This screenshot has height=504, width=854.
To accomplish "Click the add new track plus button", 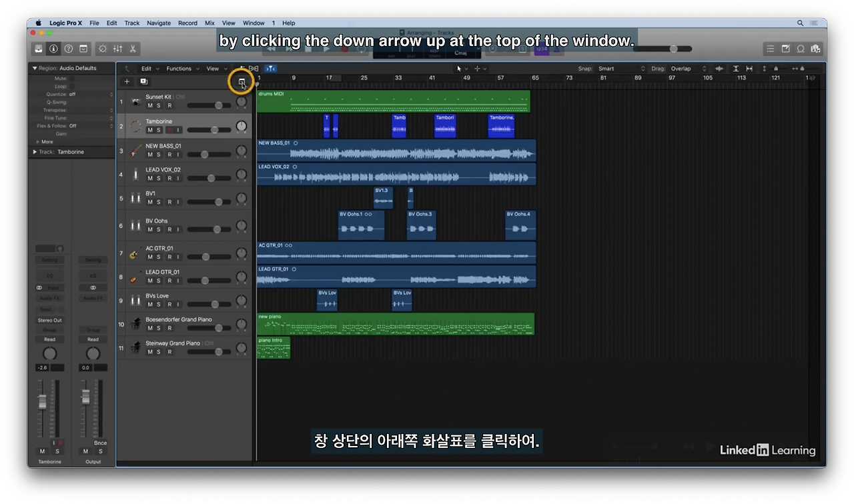I will (x=127, y=81).
